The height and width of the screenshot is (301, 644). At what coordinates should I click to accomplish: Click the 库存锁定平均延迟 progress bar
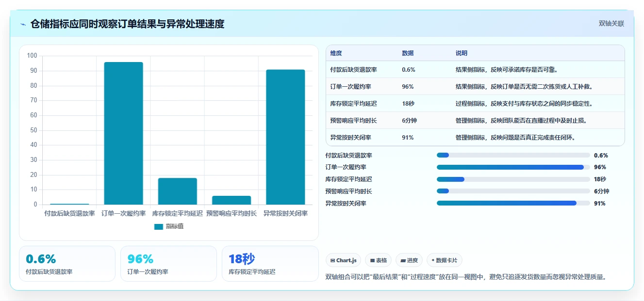coord(513,179)
